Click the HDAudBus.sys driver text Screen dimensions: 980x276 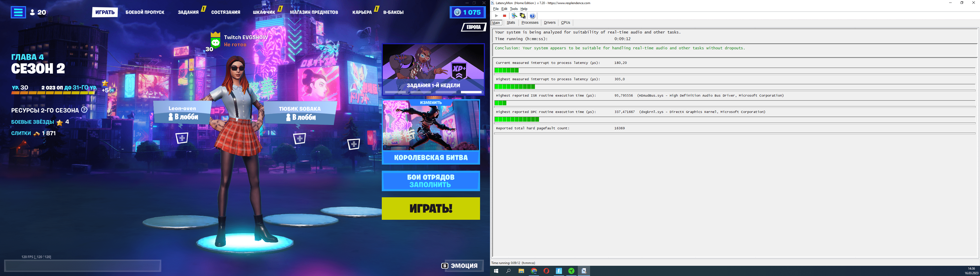click(x=710, y=95)
